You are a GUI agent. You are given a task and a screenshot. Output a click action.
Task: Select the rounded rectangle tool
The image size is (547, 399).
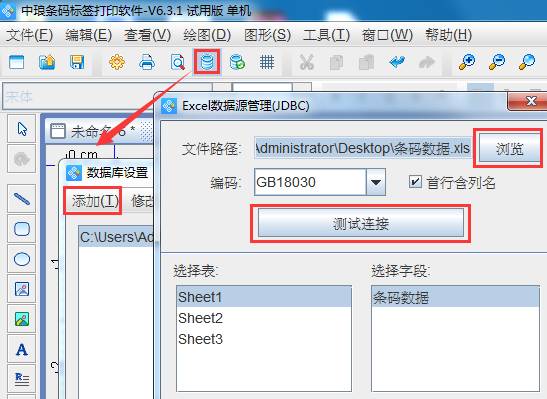pos(22,229)
